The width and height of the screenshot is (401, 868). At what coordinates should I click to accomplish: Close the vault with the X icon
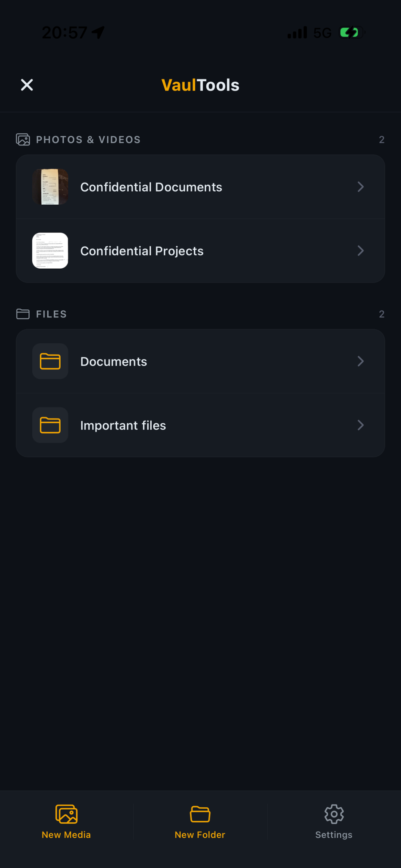pyautogui.click(x=26, y=85)
